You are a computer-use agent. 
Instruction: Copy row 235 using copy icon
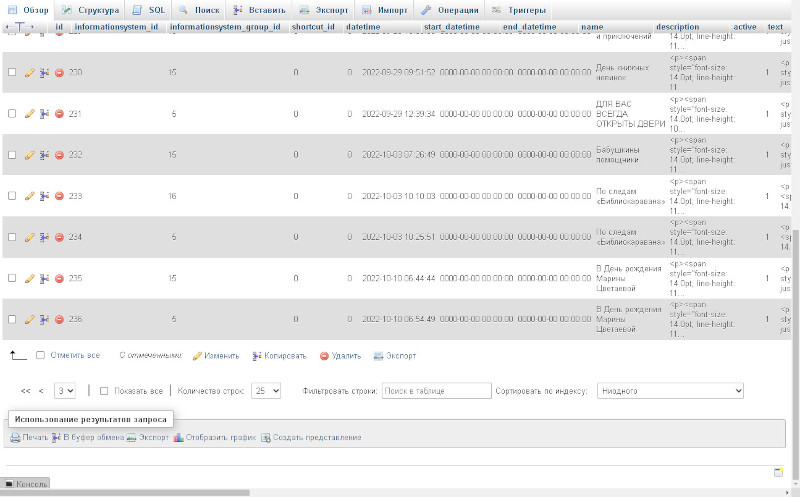click(44, 278)
